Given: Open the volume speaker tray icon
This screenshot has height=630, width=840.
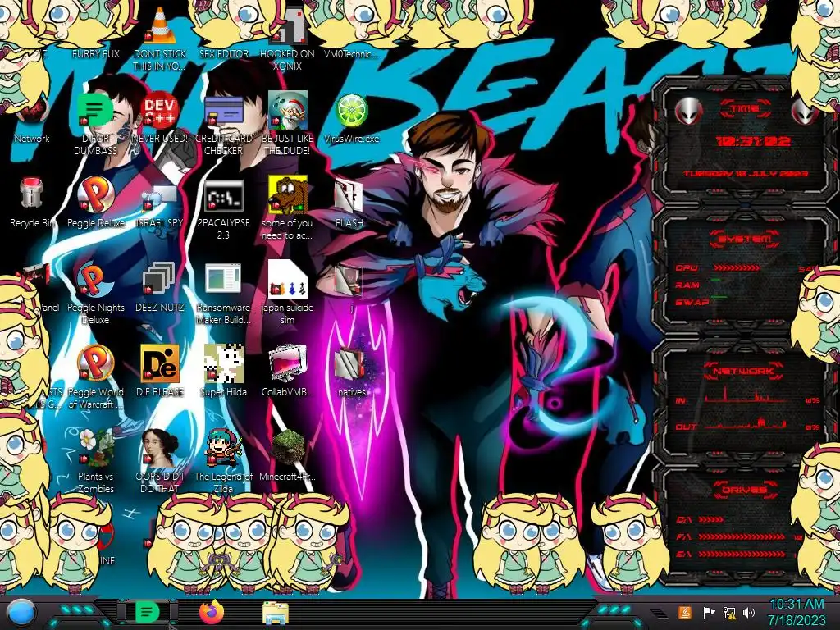Looking at the screenshot, I should (749, 612).
